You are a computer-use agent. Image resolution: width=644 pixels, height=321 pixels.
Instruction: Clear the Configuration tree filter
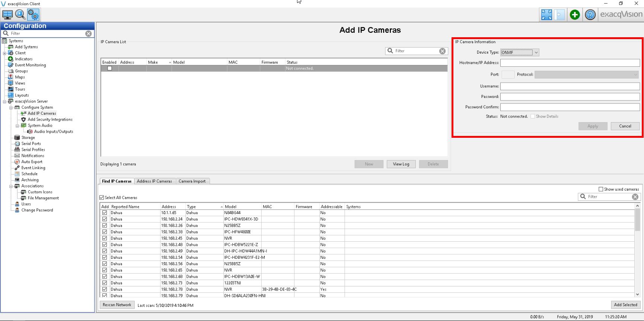[88, 34]
